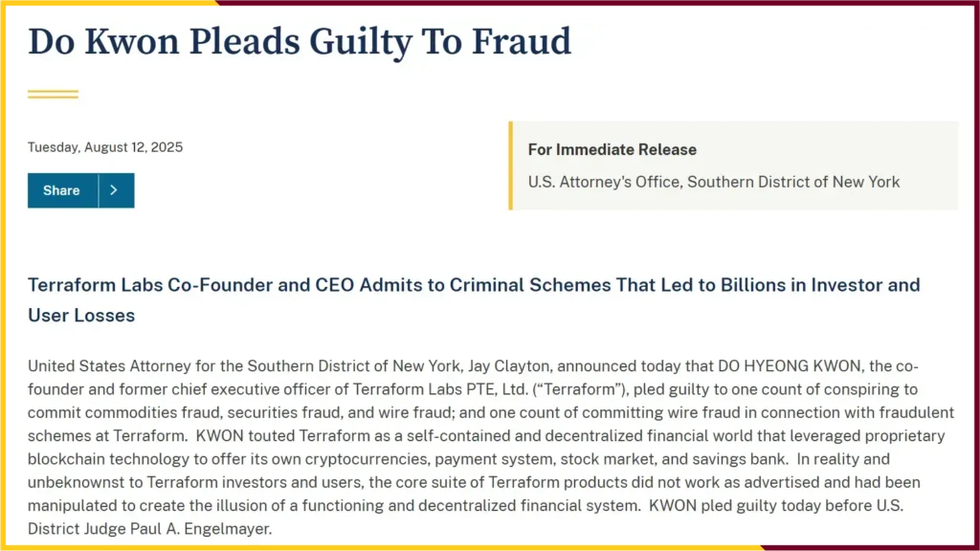Click the words stock market in the paragraph
Image resolution: width=980 pixels, height=551 pixels.
click(x=606, y=460)
